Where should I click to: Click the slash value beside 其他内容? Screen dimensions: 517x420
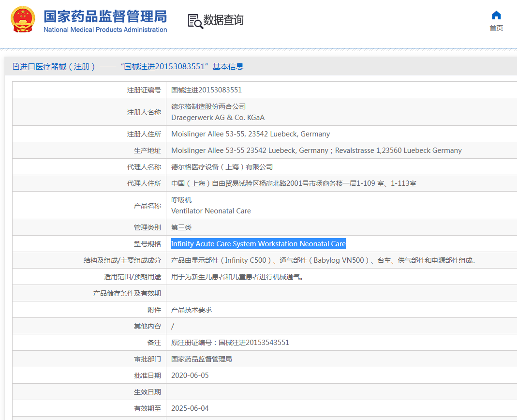tap(173, 326)
